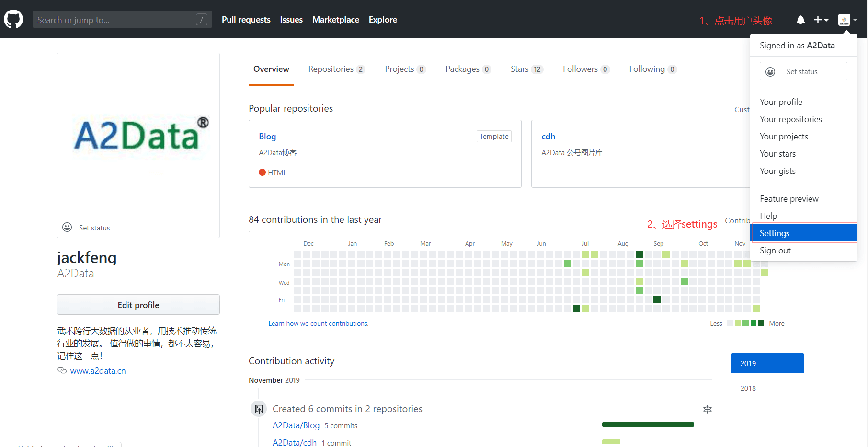Click the slash shortcut key icon

(x=202, y=20)
